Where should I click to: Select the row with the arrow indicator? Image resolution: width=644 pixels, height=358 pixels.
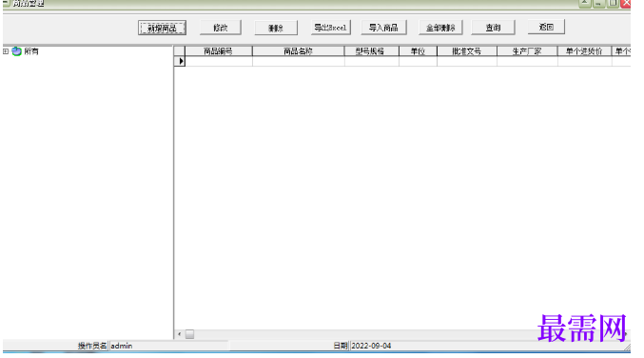point(180,61)
